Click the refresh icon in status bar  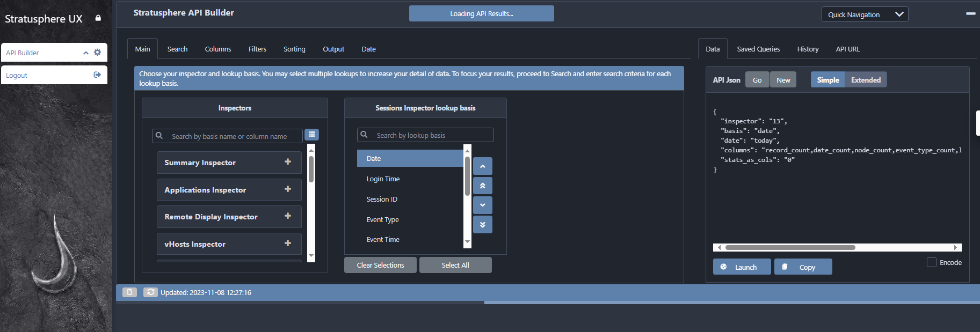[x=151, y=292]
